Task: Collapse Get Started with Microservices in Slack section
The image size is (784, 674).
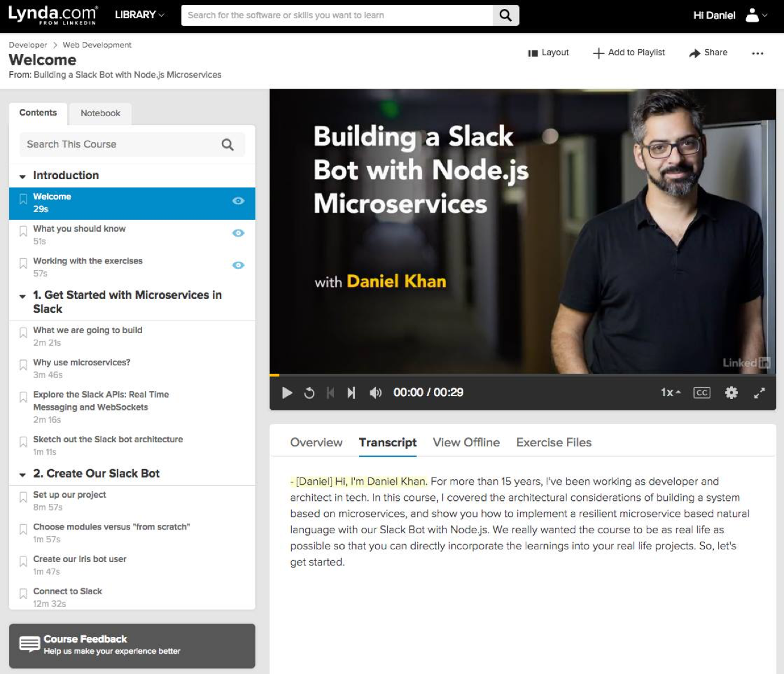Action: coord(22,297)
